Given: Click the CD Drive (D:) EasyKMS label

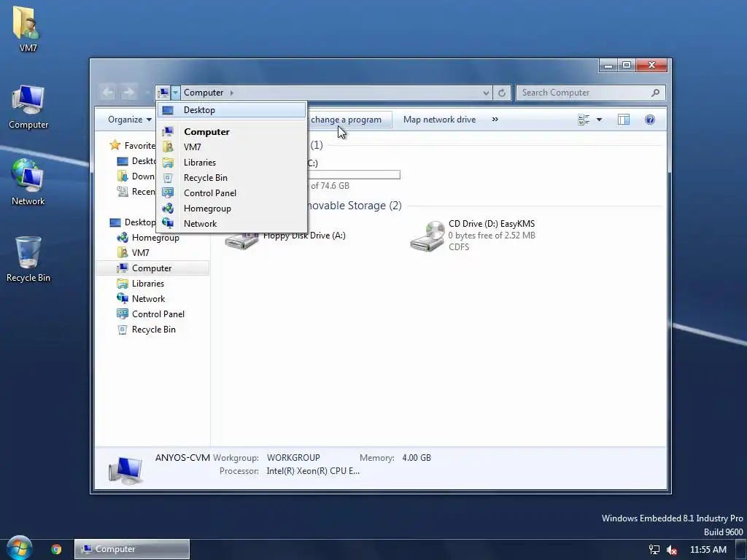Looking at the screenshot, I should coord(492,224).
